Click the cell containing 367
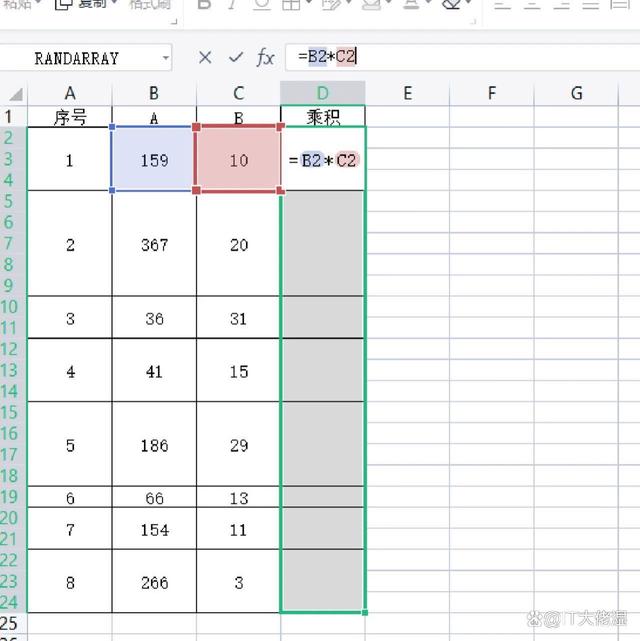This screenshot has width=640, height=641. (x=154, y=244)
